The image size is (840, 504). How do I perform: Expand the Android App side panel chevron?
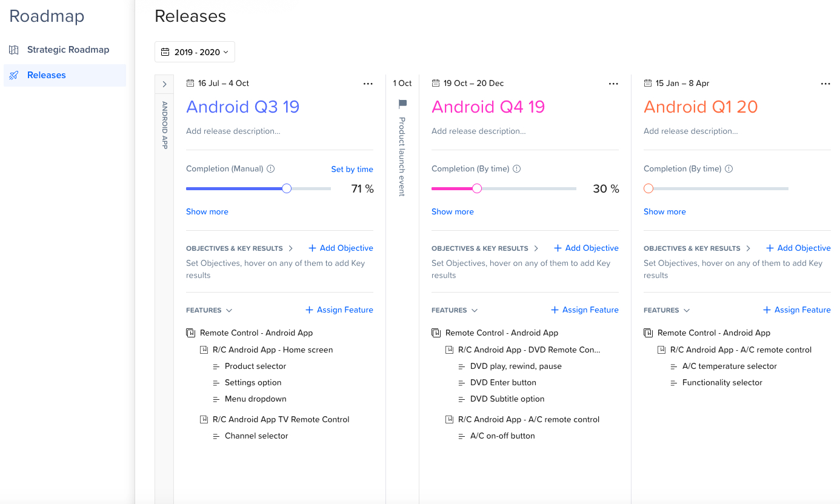[x=164, y=84]
